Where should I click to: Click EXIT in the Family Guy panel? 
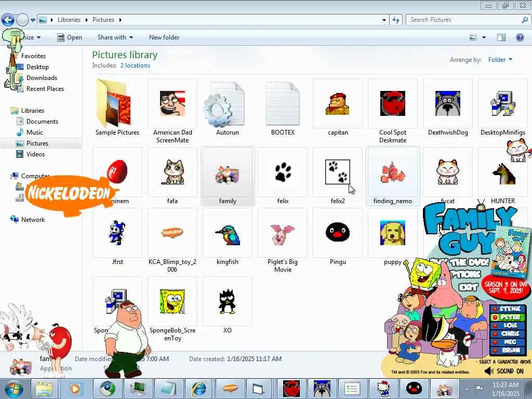tap(468, 288)
